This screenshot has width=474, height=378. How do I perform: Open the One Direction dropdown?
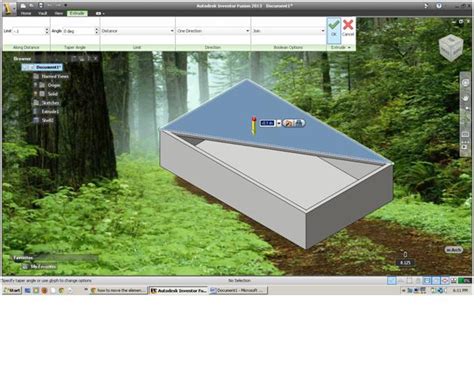pos(213,31)
